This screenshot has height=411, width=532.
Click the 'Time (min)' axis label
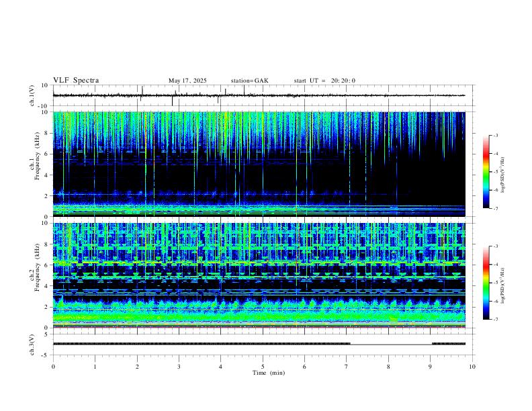coord(269,373)
